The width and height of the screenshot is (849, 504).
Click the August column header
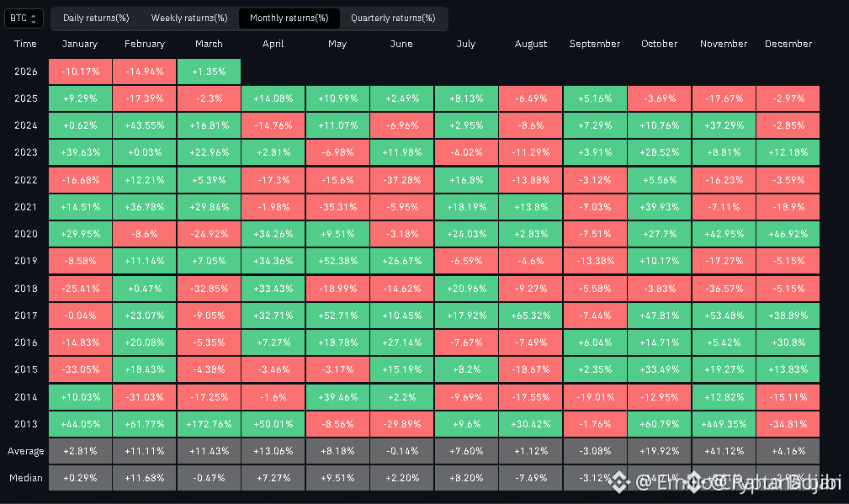pyautogui.click(x=531, y=44)
